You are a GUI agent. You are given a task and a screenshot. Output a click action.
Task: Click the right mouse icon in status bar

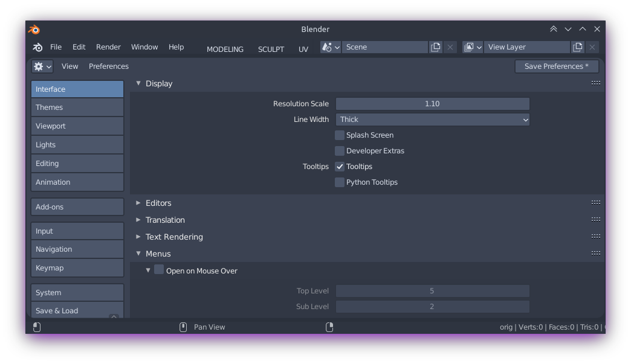point(329,327)
